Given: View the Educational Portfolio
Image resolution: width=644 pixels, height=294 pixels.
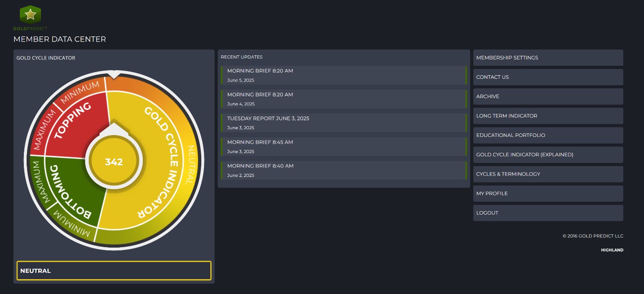Looking at the screenshot, I should (548, 135).
